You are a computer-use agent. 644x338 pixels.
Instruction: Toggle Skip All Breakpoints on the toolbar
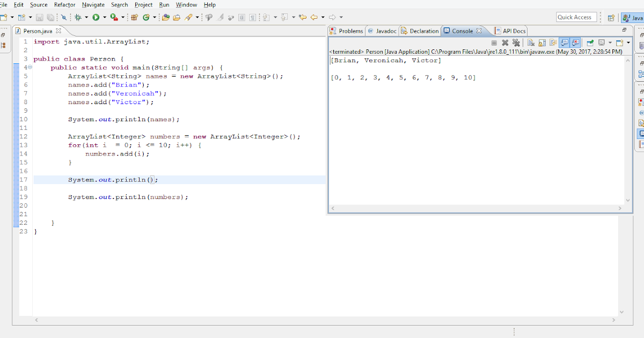click(64, 17)
